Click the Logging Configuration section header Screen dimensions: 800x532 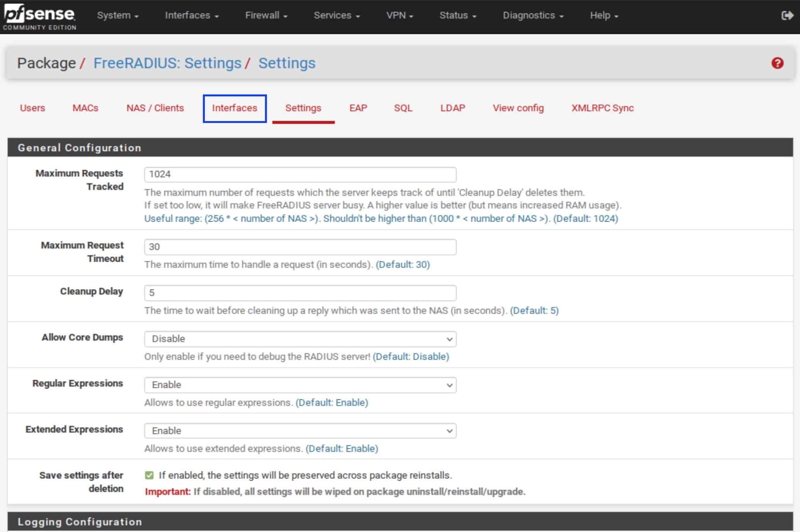(400, 522)
